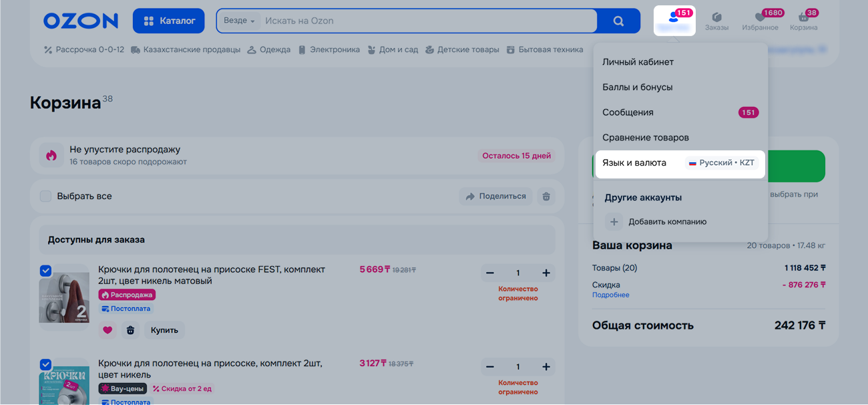The width and height of the screenshot is (868, 405).
Task: Click the magnifier search button
Action: coord(618,21)
